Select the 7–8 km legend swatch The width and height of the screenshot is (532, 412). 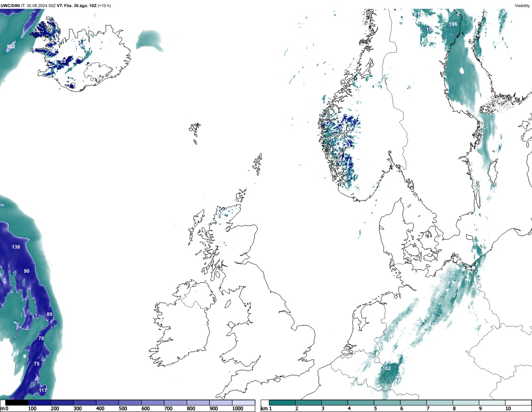pos(439,402)
